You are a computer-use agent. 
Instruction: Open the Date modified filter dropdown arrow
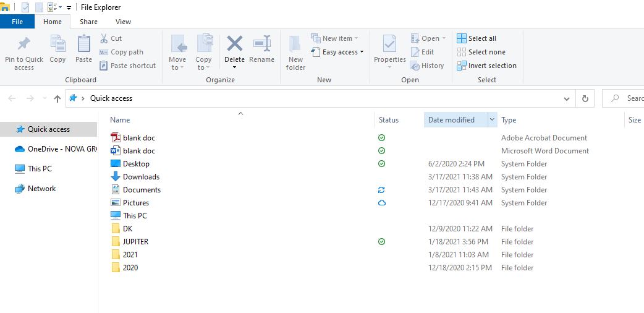pos(493,119)
